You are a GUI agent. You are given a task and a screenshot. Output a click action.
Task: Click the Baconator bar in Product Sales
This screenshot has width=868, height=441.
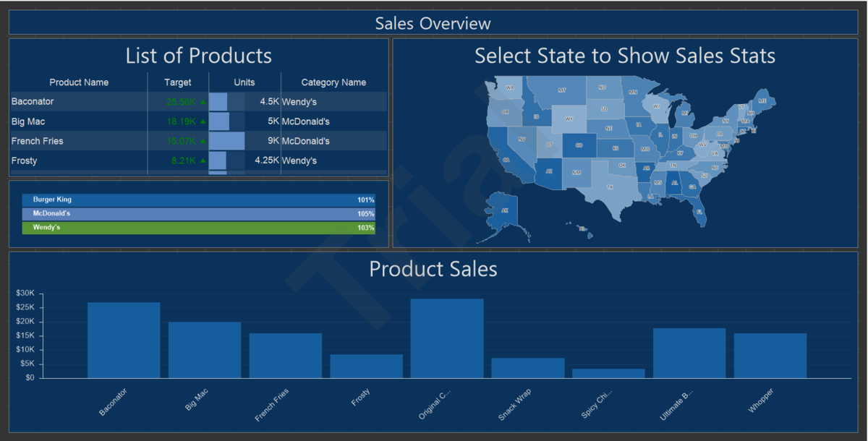coord(124,340)
